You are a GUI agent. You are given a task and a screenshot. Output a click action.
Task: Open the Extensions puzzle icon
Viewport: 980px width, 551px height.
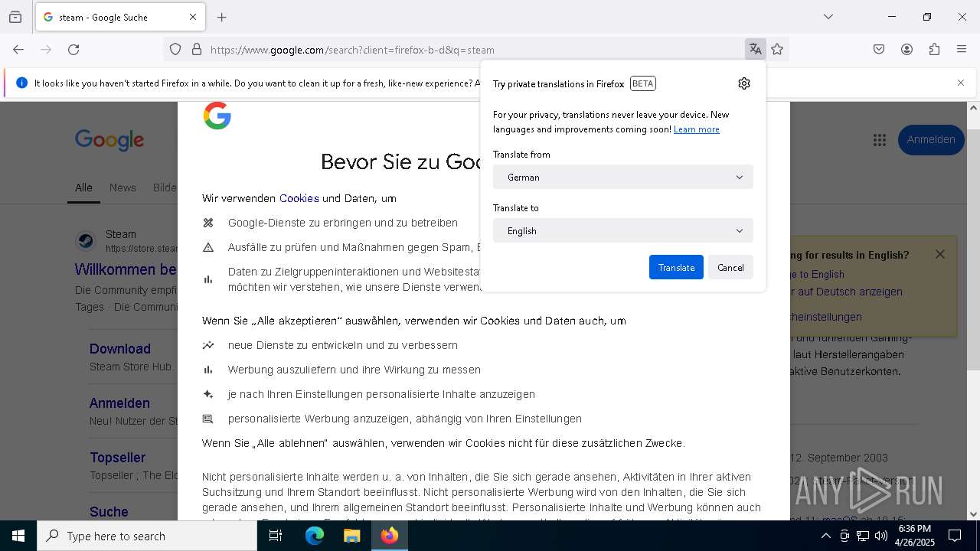934,49
